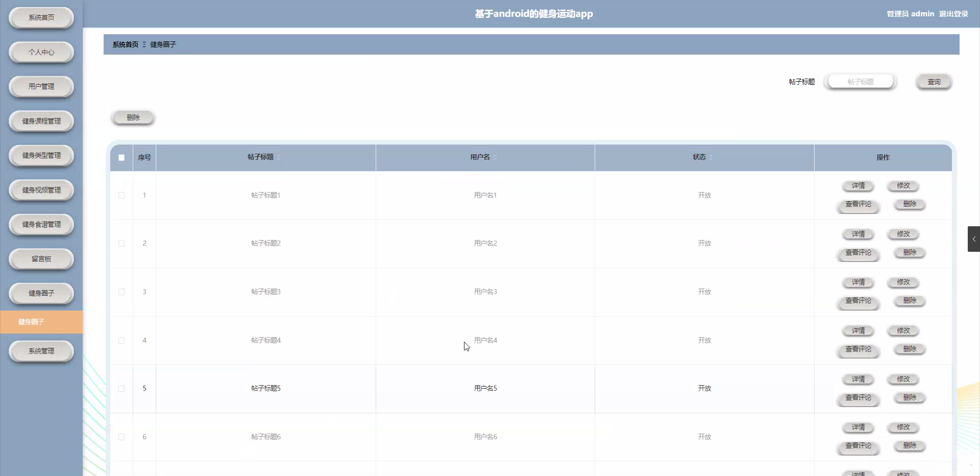Remove 帖子标题4 using its 删除 button

pos(910,349)
